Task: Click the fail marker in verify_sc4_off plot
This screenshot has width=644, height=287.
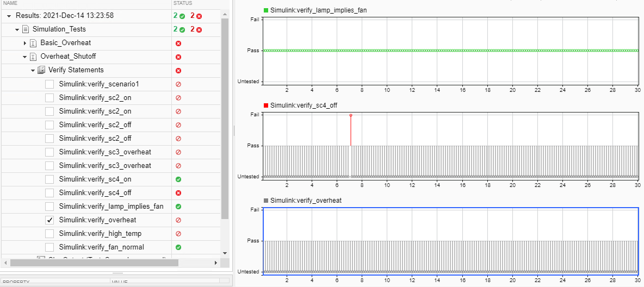Action: (x=351, y=115)
